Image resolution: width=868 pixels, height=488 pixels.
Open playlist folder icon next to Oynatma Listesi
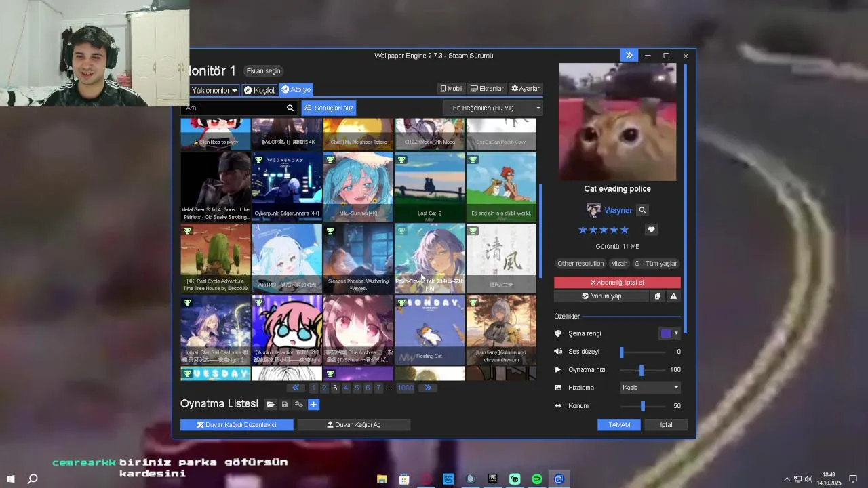click(x=271, y=405)
